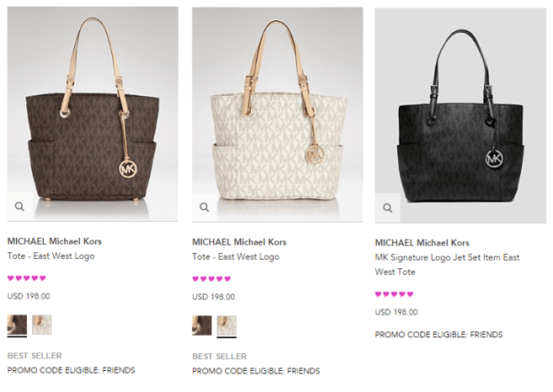
Task: Click USD 198.00 price of black tote
Action: (x=396, y=312)
